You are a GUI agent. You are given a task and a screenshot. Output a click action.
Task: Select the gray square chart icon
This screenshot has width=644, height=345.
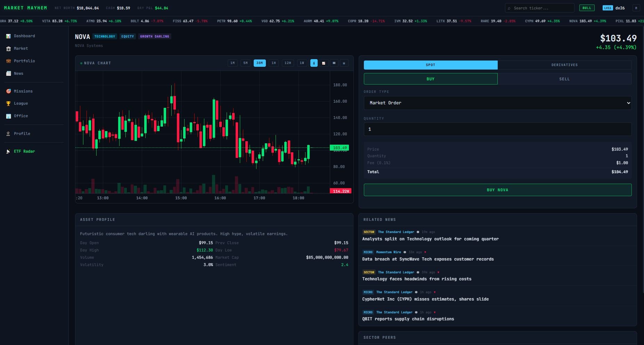334,63
